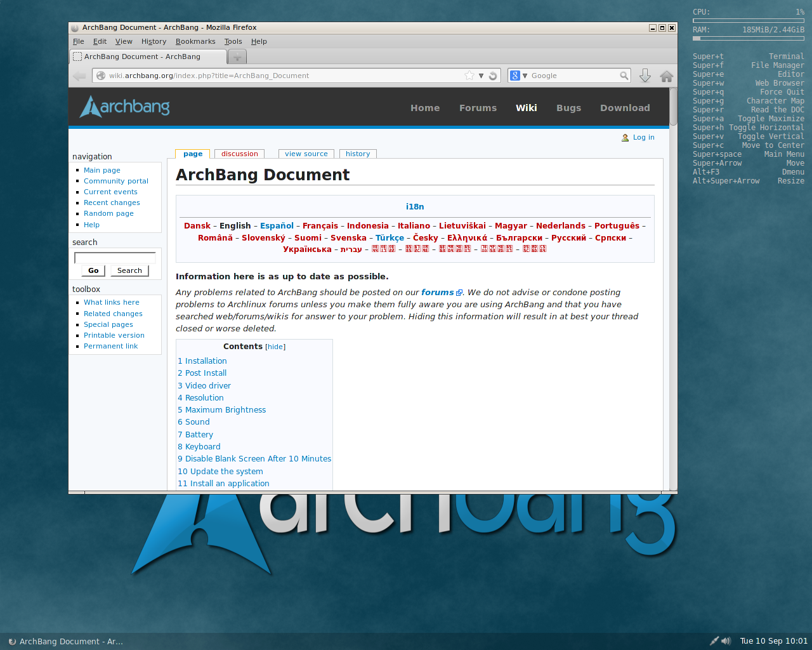Click the Log in link

(643, 137)
